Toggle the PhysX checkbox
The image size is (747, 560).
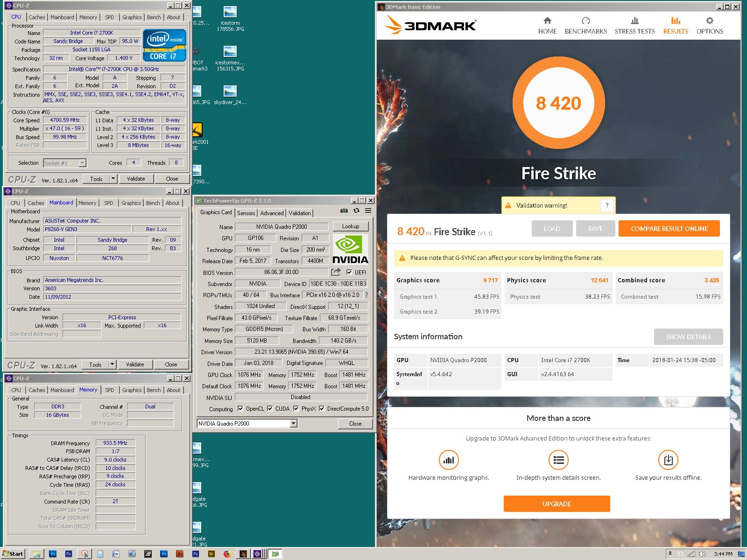click(x=296, y=409)
